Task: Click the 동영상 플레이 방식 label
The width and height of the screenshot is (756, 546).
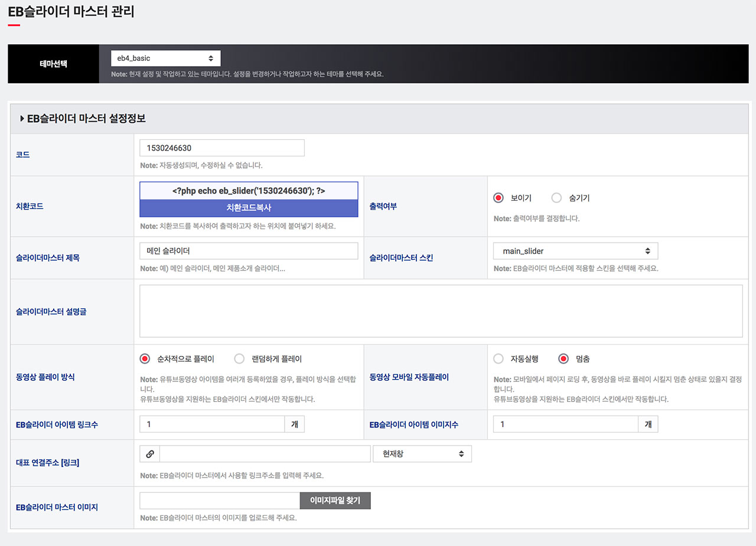Action: point(45,377)
